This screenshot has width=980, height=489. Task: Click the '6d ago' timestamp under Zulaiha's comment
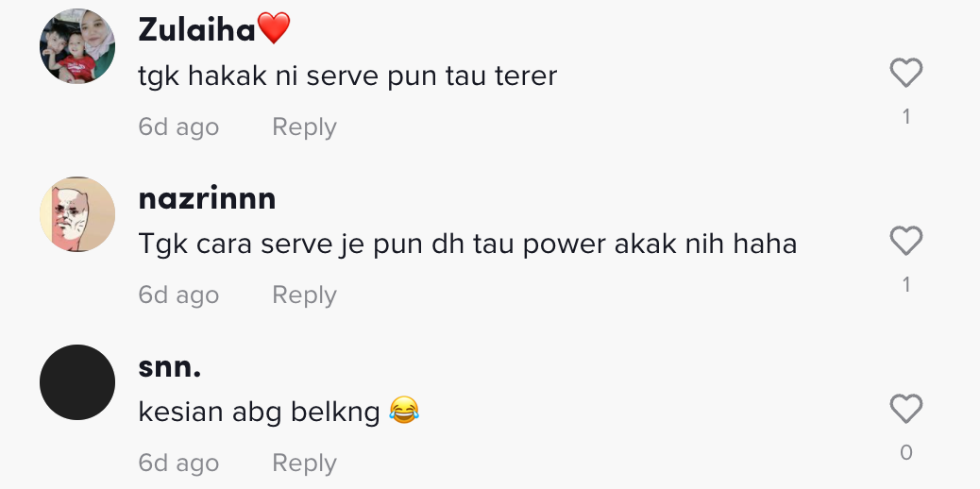point(178,126)
